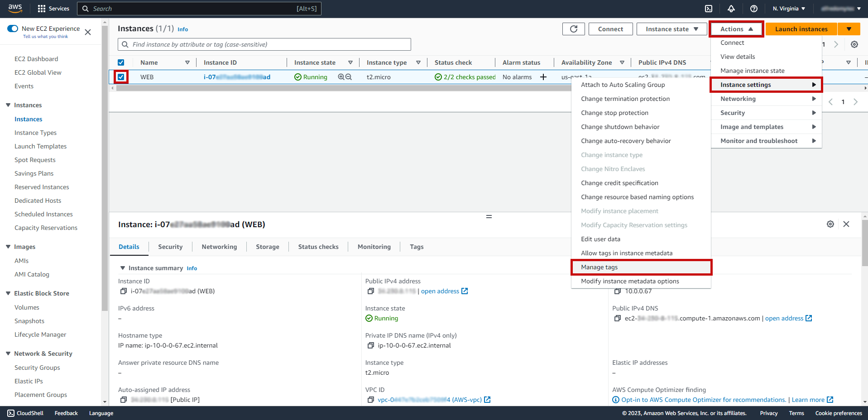The image size is (868, 420).
Task: Collapse the Instances sidebar section
Action: coord(8,105)
